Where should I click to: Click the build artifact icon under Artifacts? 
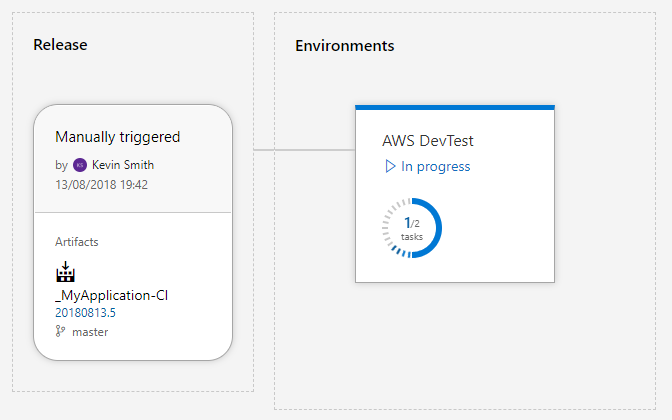click(x=66, y=271)
